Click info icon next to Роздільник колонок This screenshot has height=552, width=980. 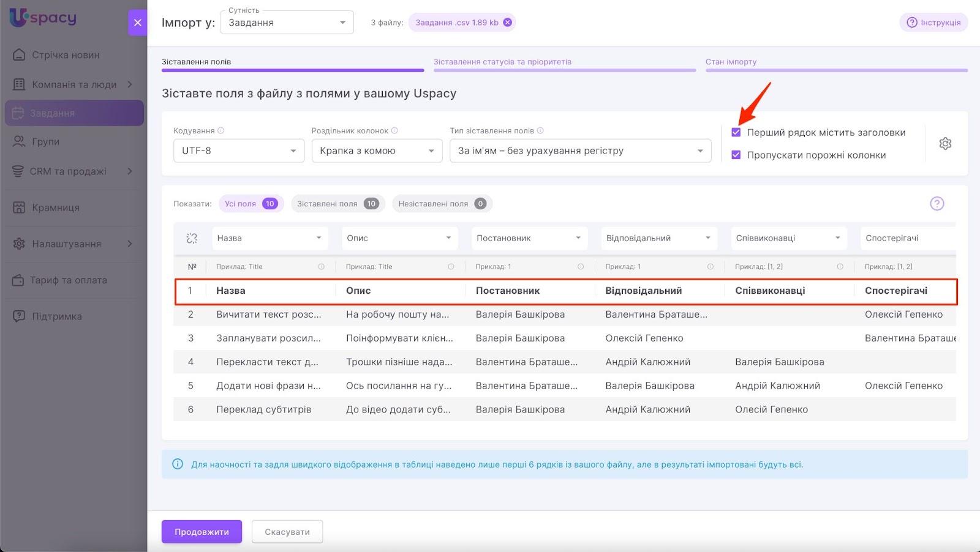point(394,130)
